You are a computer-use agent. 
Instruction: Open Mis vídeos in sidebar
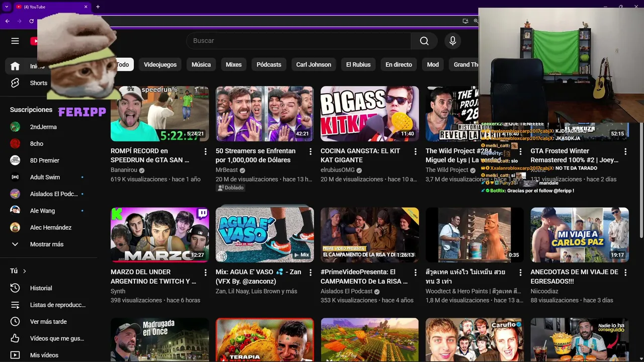[x=44, y=355]
